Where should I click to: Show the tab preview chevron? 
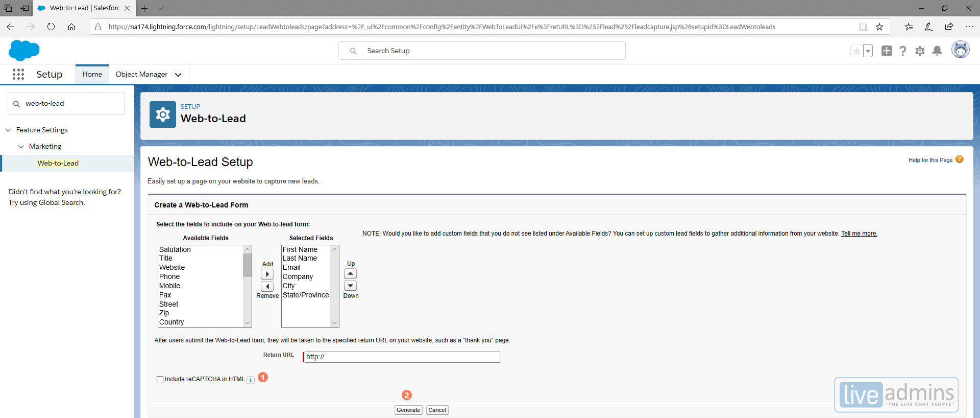point(160,8)
